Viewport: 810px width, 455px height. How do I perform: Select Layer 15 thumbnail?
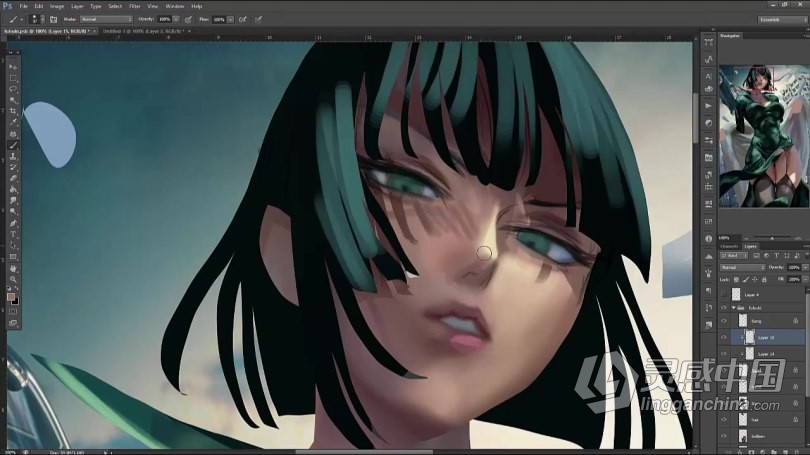point(750,337)
